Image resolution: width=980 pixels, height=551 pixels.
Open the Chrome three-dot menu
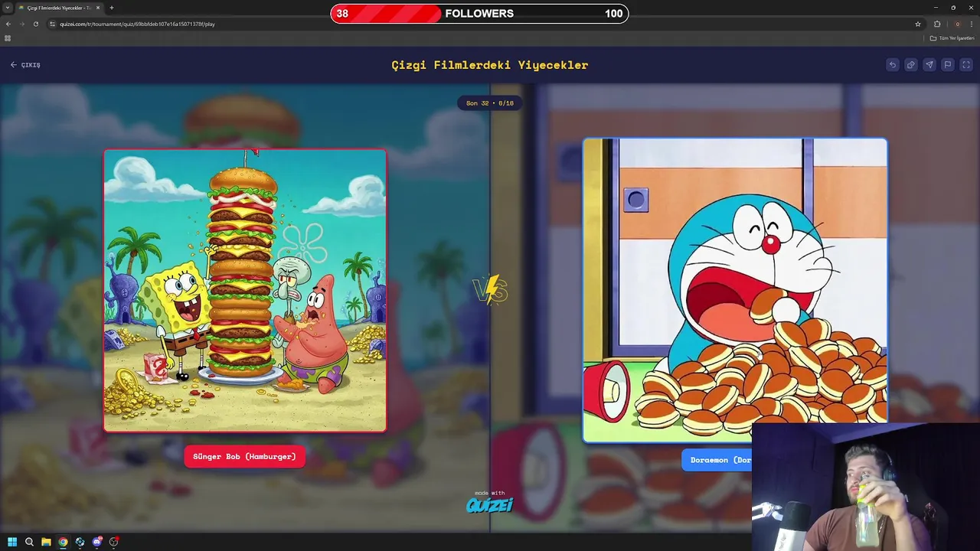[972, 24]
